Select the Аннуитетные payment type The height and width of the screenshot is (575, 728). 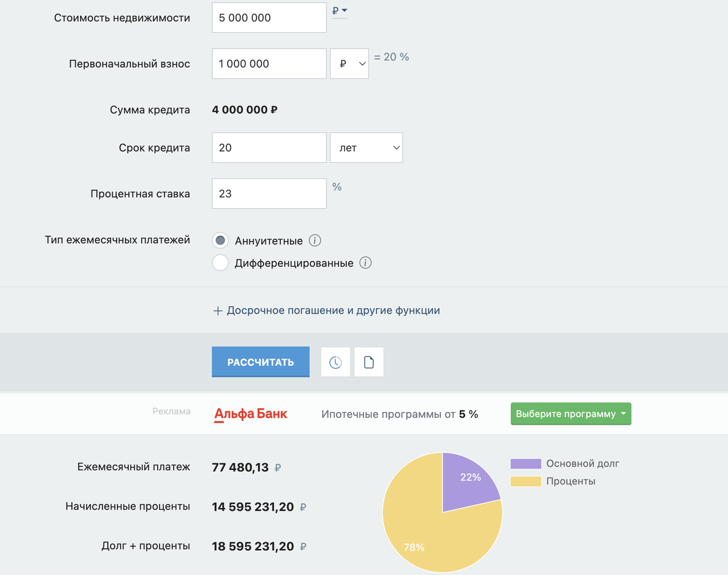click(x=220, y=241)
